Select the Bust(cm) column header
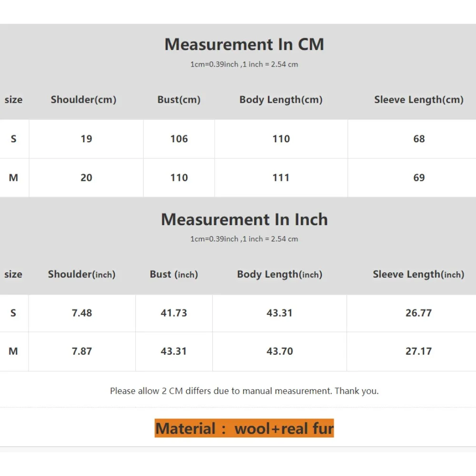 click(x=179, y=100)
